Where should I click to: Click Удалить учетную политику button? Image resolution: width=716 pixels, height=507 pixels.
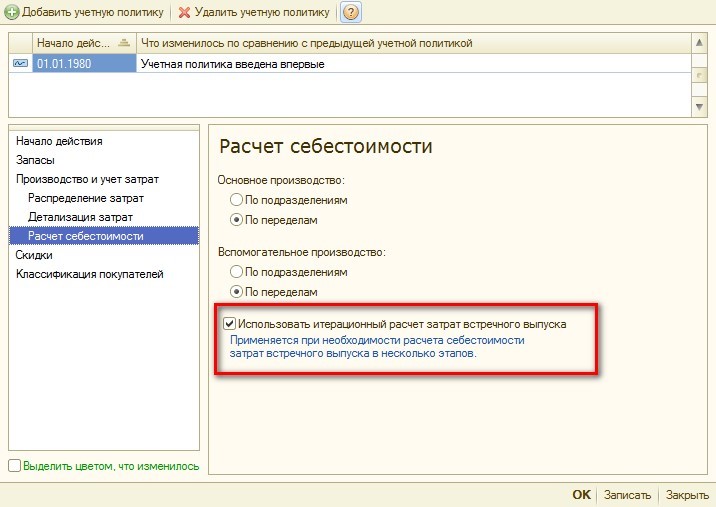(x=254, y=12)
